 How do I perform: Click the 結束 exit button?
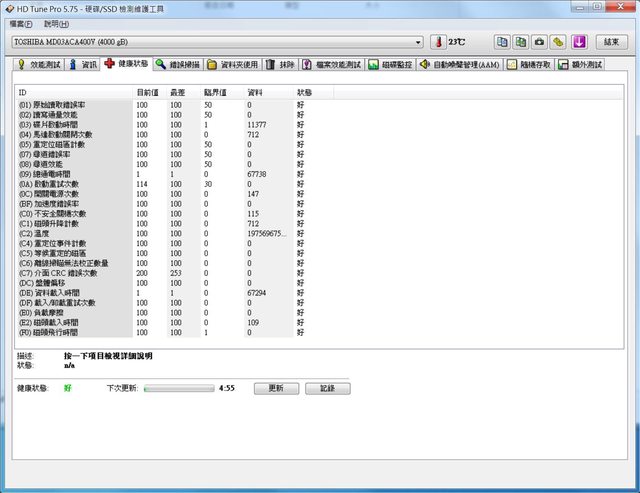[x=611, y=42]
